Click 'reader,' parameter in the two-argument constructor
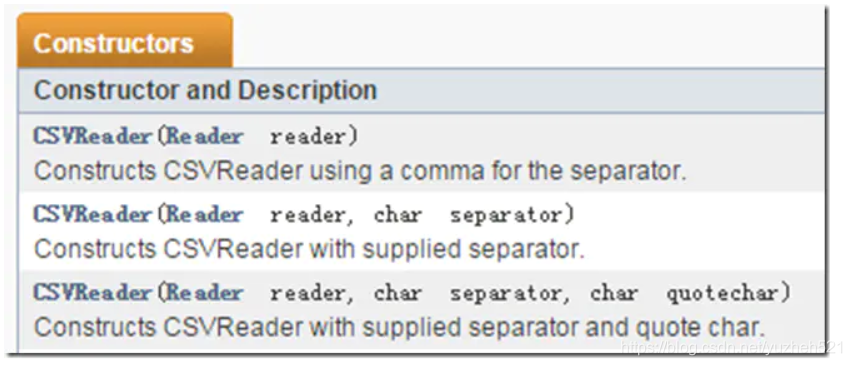This screenshot has height=366, width=852. (x=312, y=215)
